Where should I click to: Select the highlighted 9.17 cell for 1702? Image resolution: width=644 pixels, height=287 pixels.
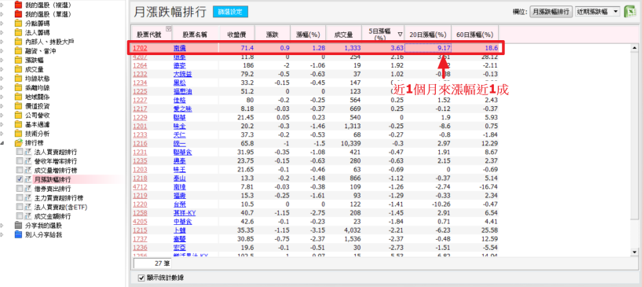(428, 48)
